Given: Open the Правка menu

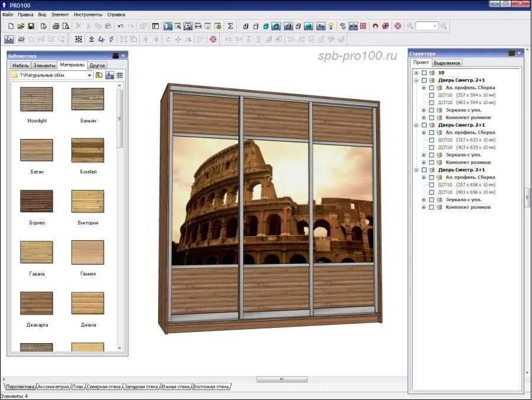Looking at the screenshot, I should click(x=25, y=15).
